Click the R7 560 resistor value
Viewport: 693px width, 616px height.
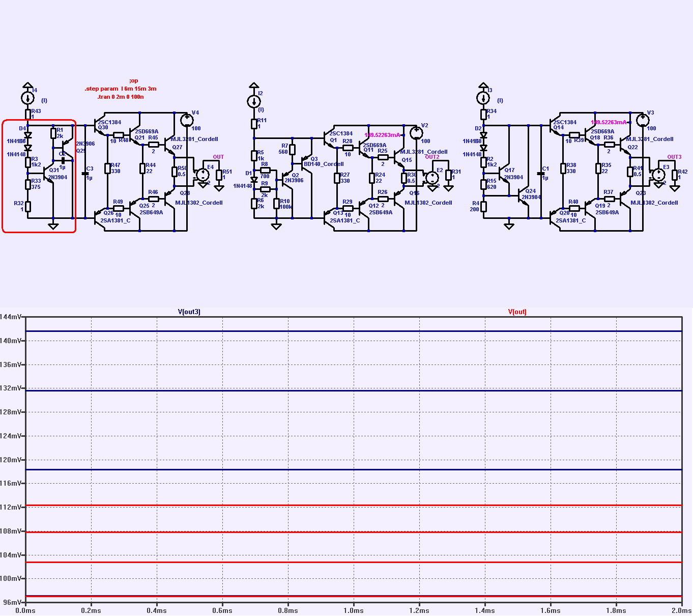pos(283,152)
